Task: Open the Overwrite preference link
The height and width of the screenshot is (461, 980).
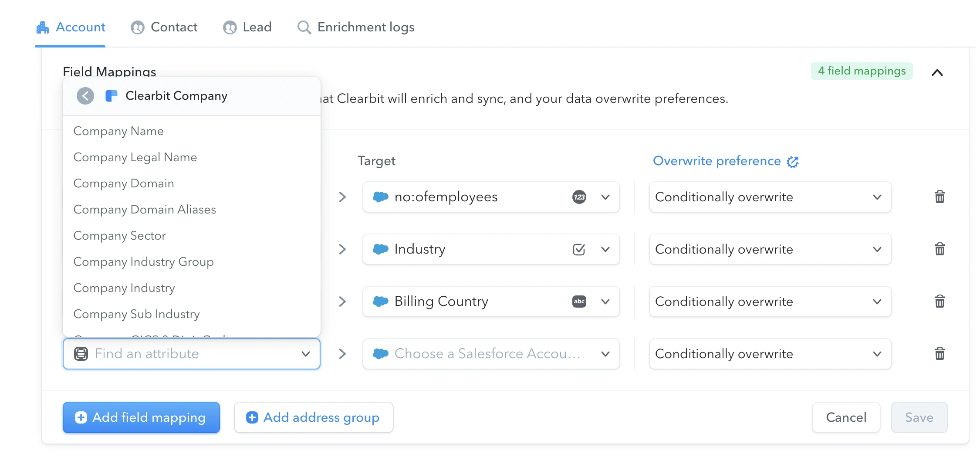Action: pyautogui.click(x=717, y=161)
